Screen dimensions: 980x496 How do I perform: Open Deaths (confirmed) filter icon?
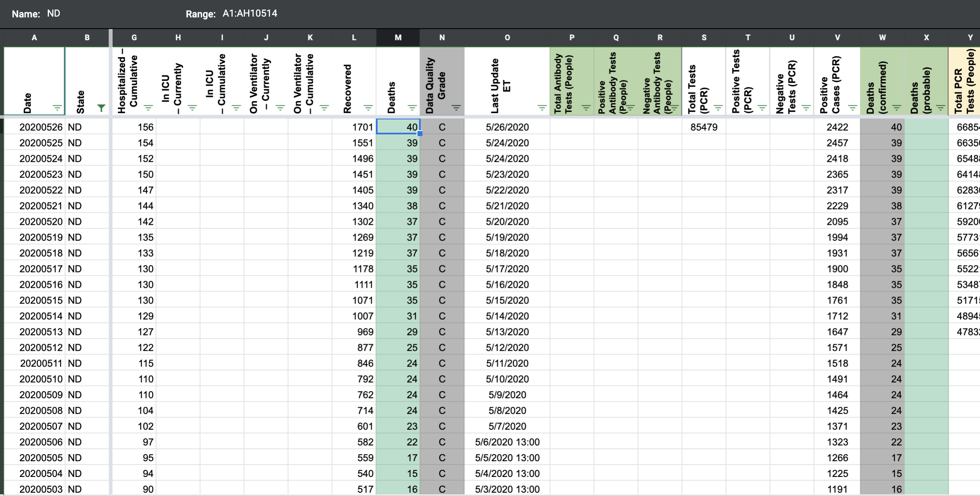tap(896, 108)
